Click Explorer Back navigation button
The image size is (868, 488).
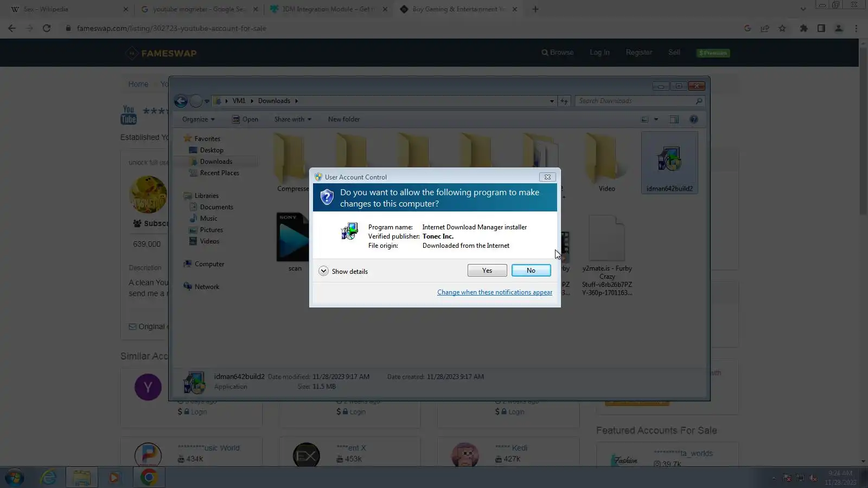pos(181,101)
